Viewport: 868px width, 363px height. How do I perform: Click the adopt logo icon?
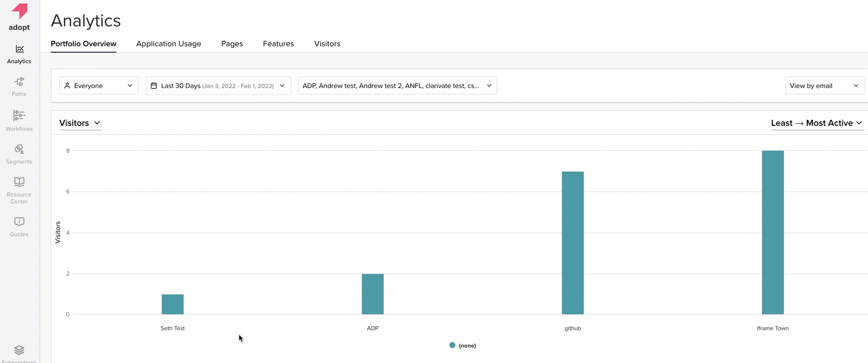[x=19, y=11]
